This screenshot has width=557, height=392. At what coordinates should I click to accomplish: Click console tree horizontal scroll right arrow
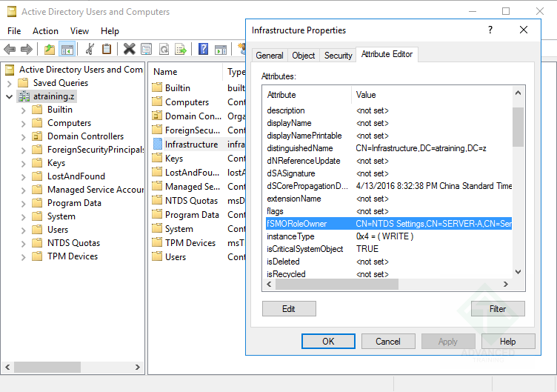tap(138, 367)
